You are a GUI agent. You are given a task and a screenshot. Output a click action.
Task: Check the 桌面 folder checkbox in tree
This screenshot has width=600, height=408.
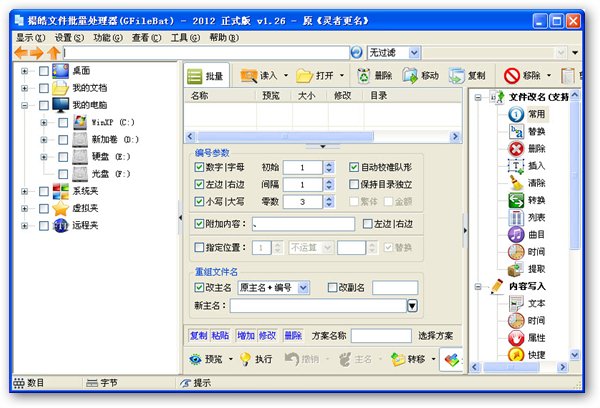(44, 71)
